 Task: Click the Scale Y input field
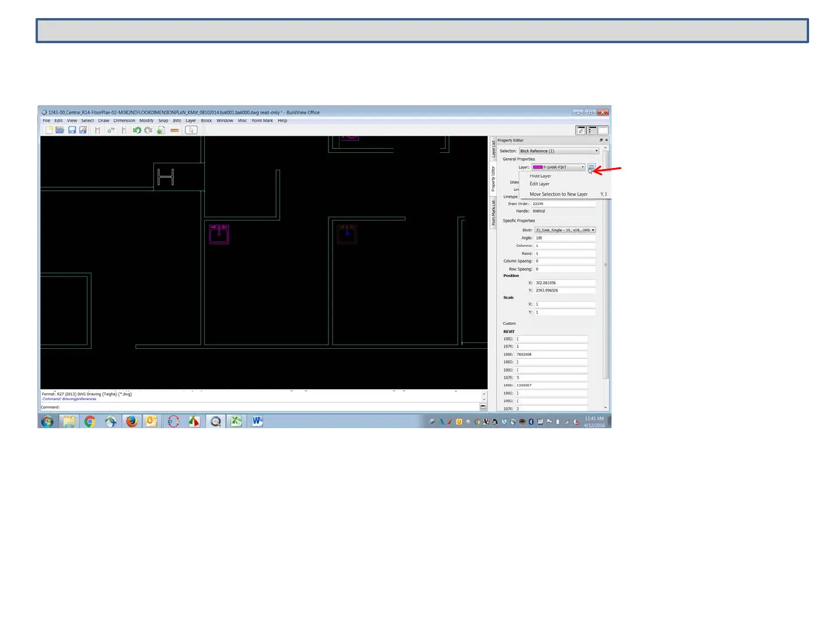[x=565, y=313]
